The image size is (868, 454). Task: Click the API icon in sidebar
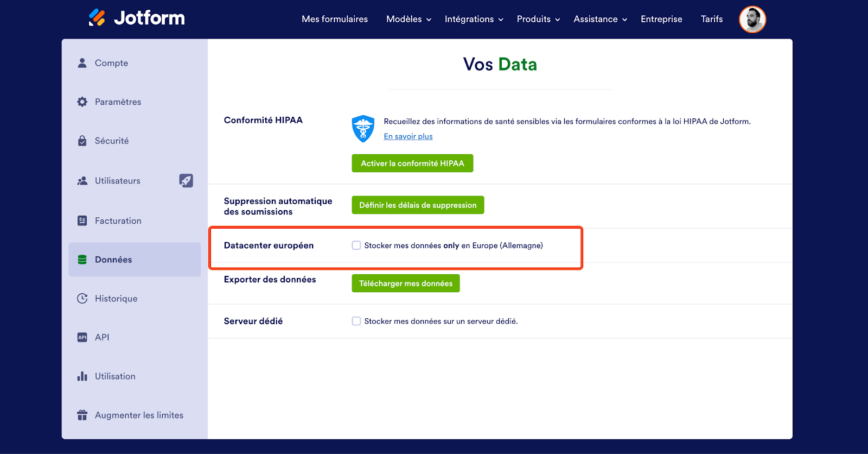tap(82, 337)
